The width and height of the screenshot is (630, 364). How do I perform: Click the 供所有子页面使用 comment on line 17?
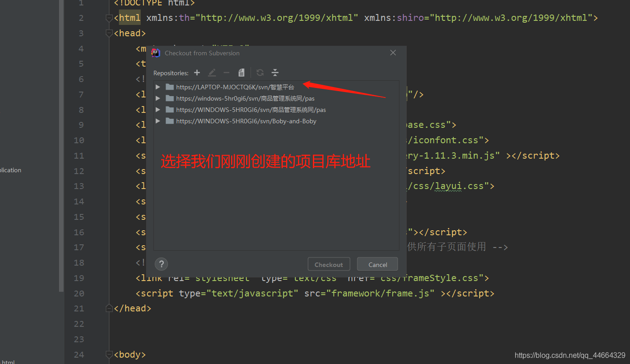pyautogui.click(x=447, y=247)
